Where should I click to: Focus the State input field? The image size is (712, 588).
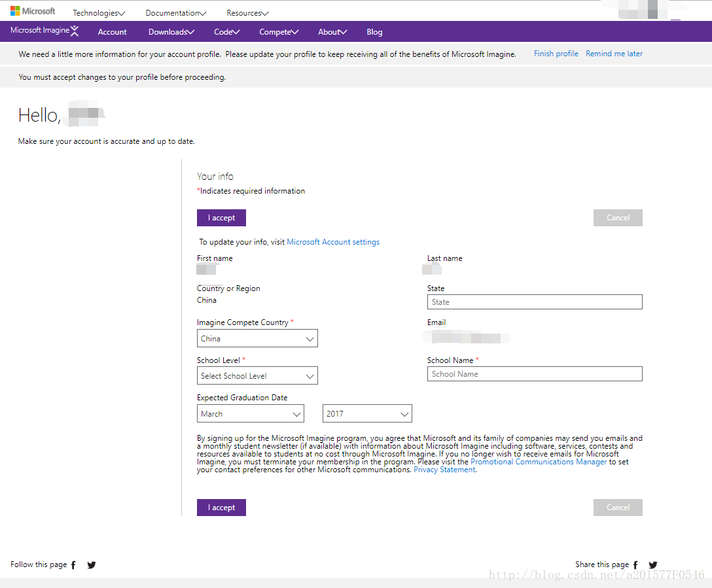[x=535, y=302]
